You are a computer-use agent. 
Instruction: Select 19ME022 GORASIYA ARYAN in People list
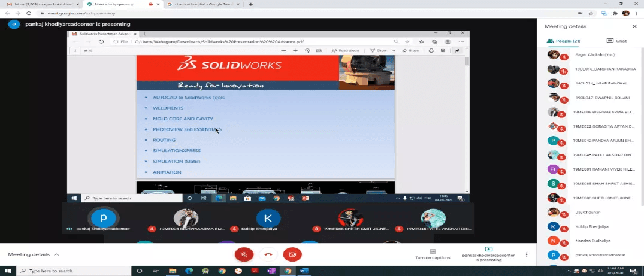590,126
